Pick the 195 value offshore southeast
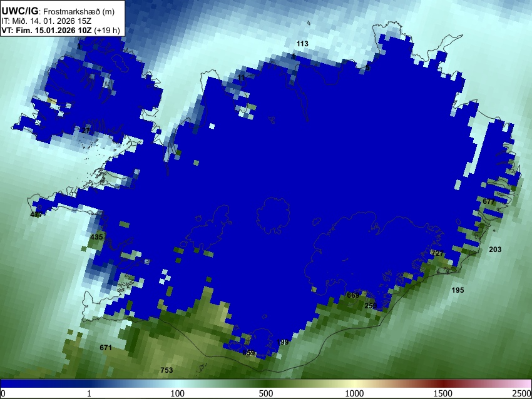Viewport: 532px width, 399px height. click(x=458, y=290)
